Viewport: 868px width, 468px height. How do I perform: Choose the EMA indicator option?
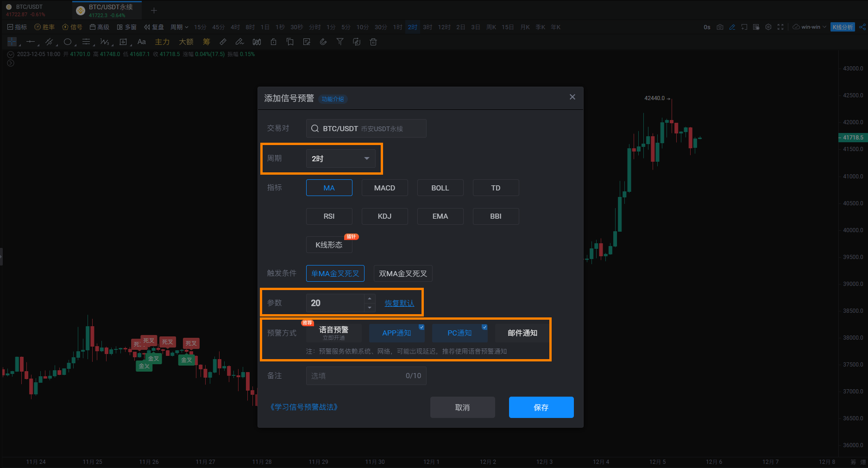(440, 216)
